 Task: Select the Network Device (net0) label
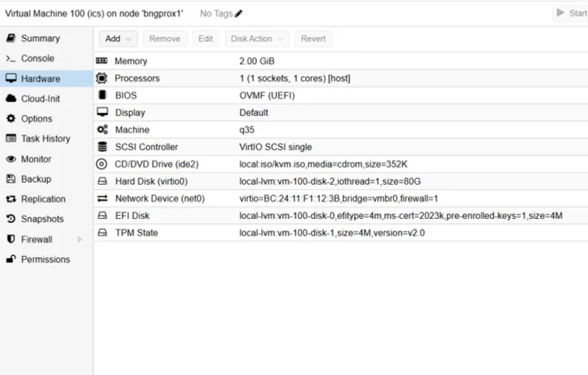[x=160, y=198]
